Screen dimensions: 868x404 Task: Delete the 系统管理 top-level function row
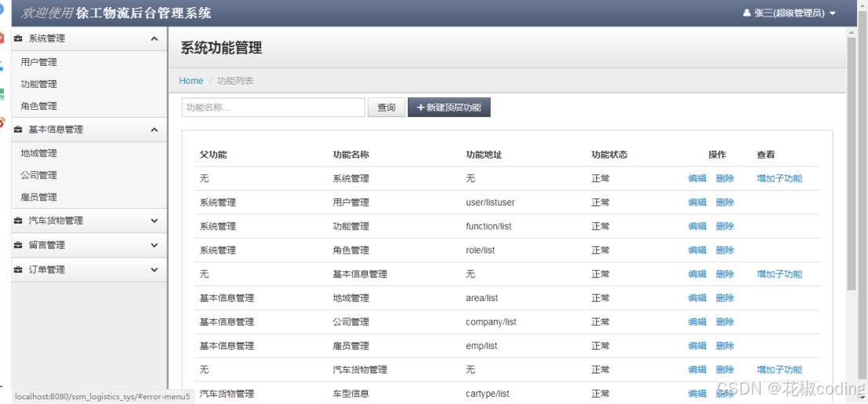click(725, 178)
